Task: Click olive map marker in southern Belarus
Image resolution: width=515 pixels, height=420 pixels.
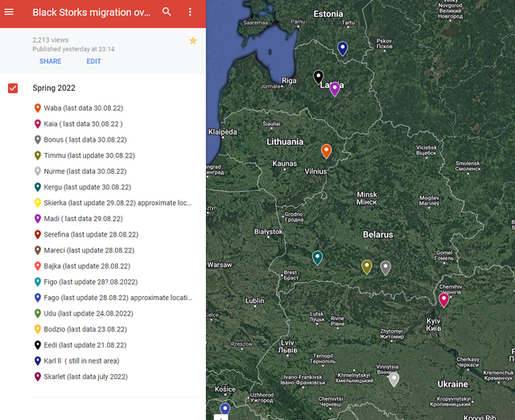Action: coord(367,266)
